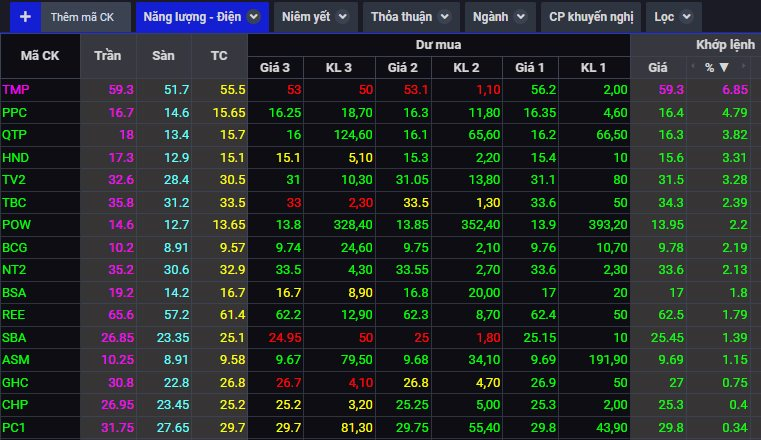This screenshot has height=440, width=761.
Task: Open QTP stock symbol
Action: tap(15, 135)
